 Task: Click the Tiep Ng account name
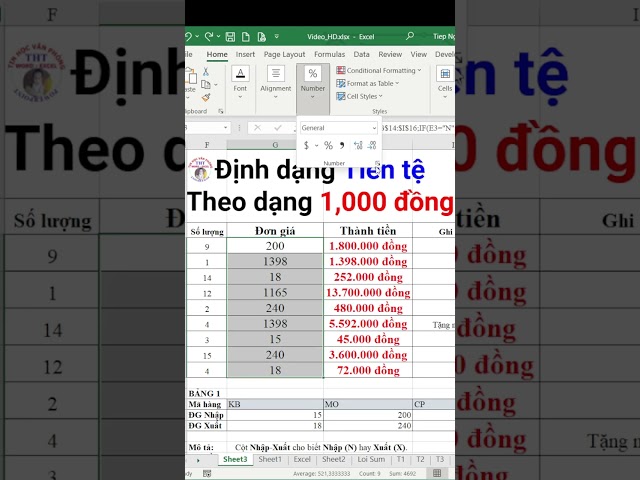444,36
